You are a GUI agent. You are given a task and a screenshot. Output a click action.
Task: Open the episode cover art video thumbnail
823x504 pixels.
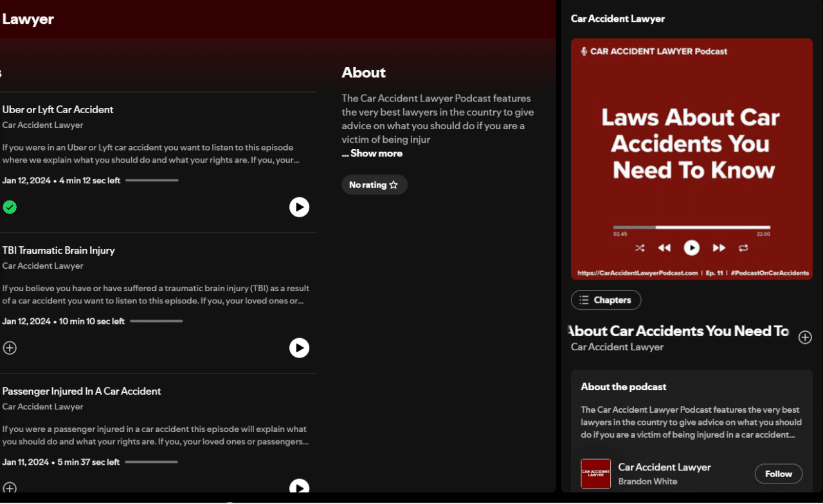click(x=692, y=159)
